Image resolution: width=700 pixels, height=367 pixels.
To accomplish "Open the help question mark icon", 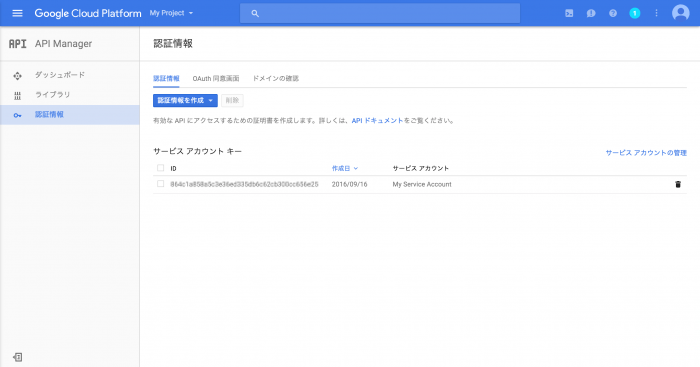I will click(x=613, y=13).
